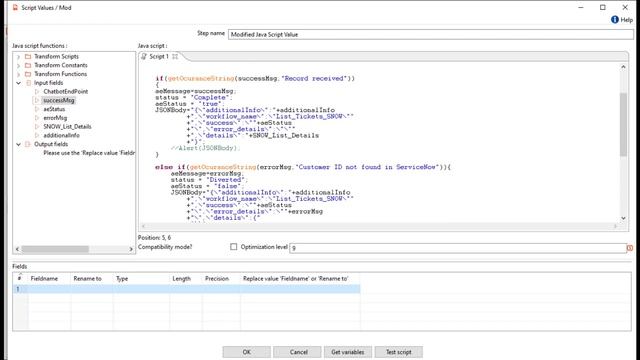Image resolution: width=640 pixels, height=360 pixels.
Task: Click the ChatbotEndPoint field arrow icon
Action: coord(37,91)
